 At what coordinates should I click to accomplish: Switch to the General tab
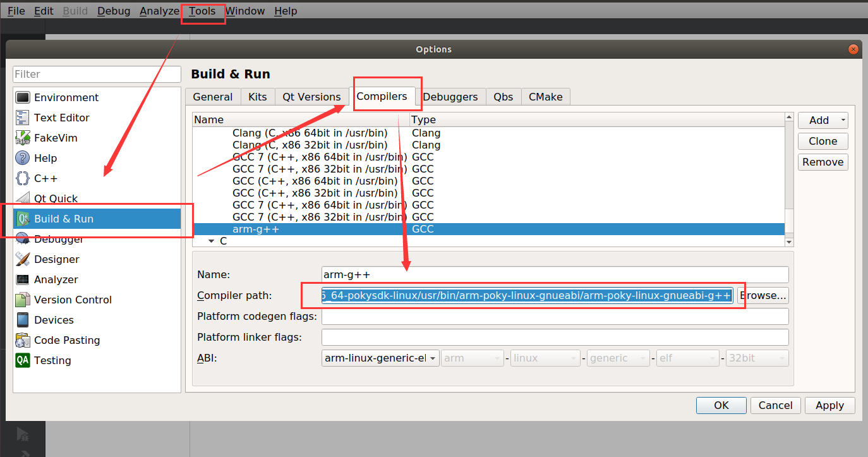213,97
